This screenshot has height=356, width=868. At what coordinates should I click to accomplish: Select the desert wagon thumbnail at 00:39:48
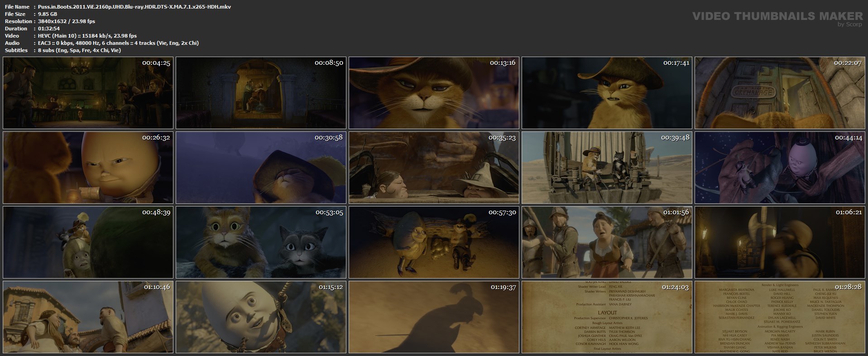pos(607,168)
